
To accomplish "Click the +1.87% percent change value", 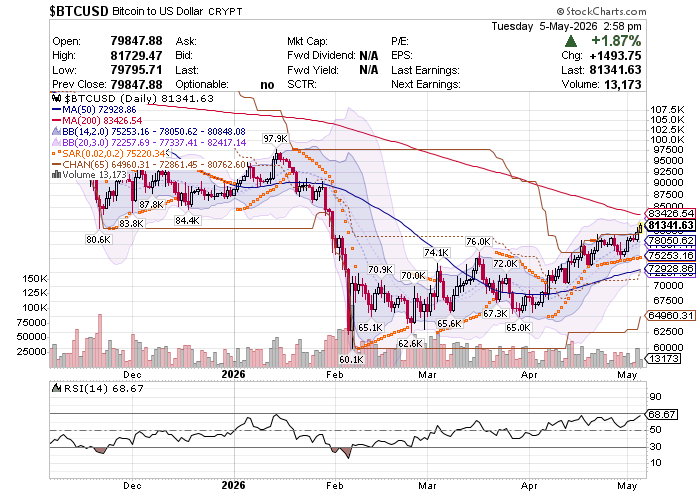I will click(x=616, y=41).
